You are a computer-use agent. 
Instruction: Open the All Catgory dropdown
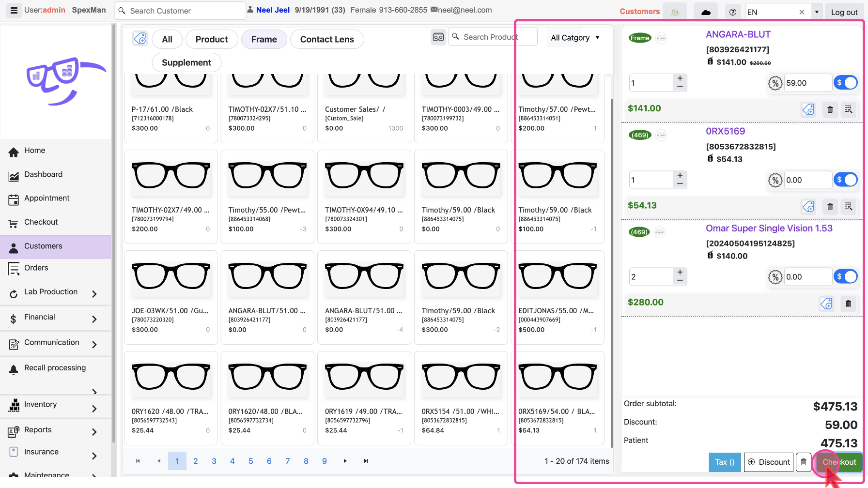pyautogui.click(x=575, y=38)
